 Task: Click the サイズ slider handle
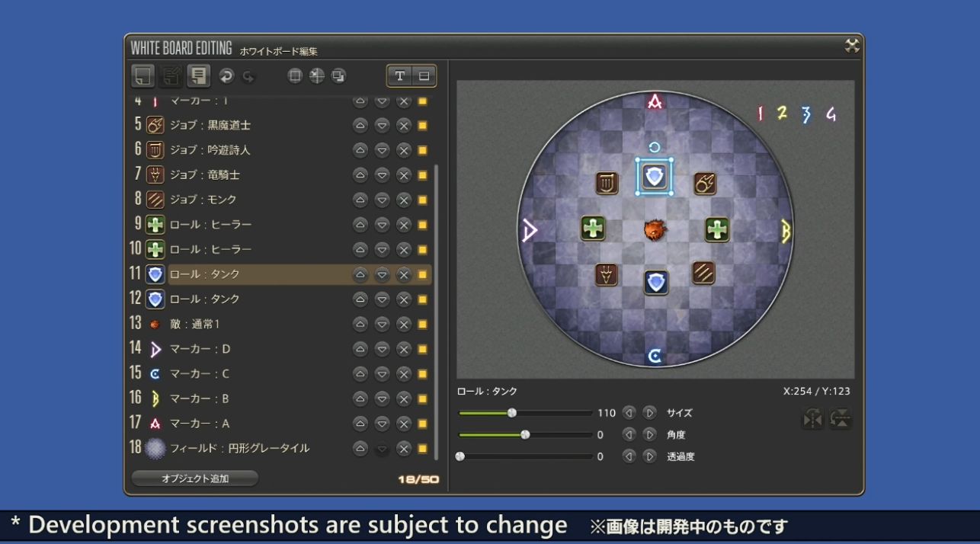tap(512, 413)
